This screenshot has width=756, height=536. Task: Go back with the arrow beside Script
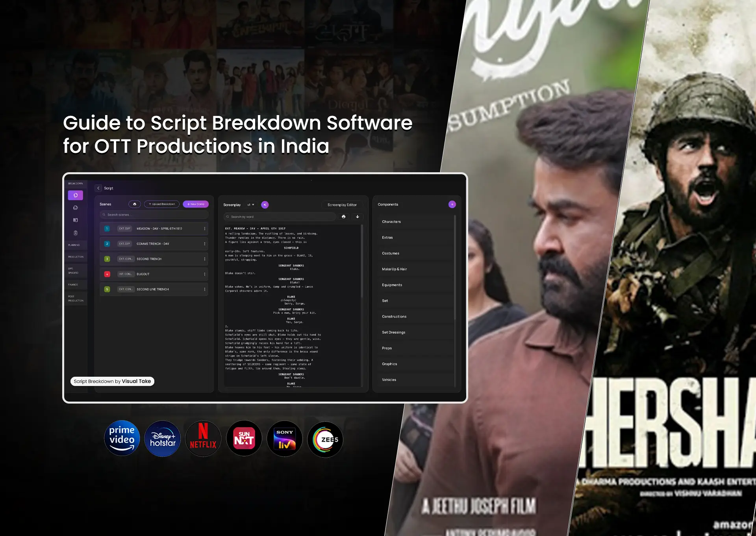98,188
